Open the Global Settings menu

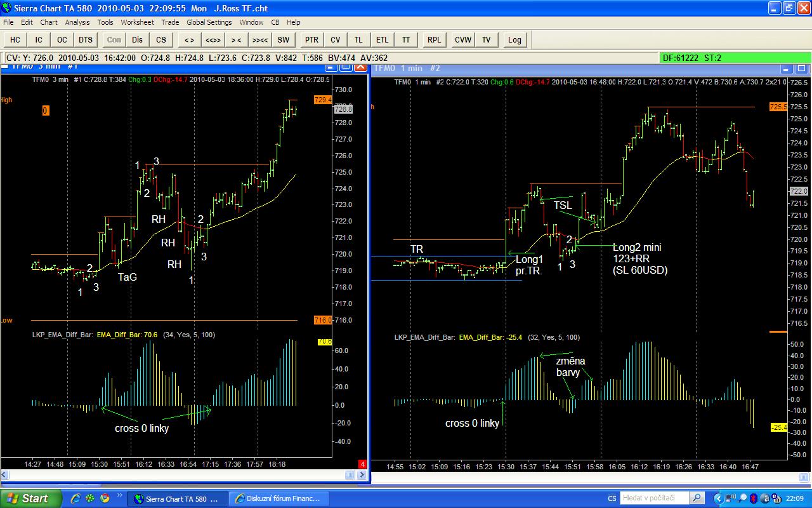(x=209, y=22)
